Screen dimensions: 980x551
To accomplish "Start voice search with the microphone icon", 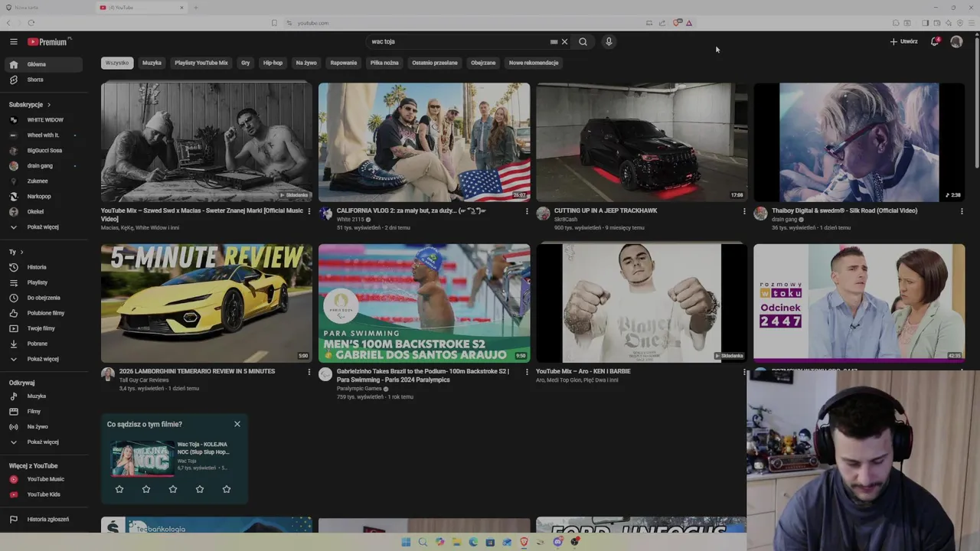I will point(609,42).
